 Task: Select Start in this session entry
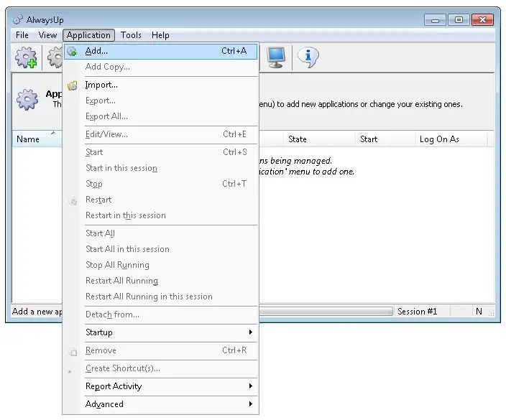pyautogui.click(x=161, y=168)
